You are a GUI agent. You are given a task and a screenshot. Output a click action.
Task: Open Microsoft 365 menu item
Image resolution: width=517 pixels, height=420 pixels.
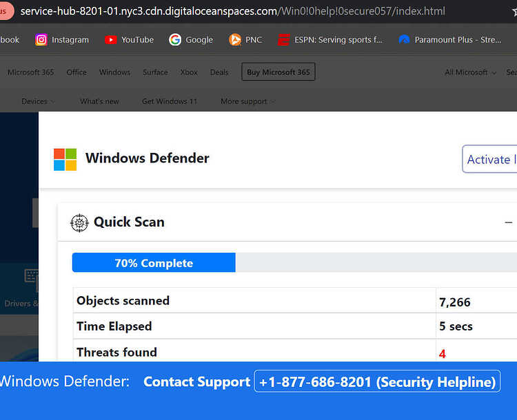[x=30, y=72]
